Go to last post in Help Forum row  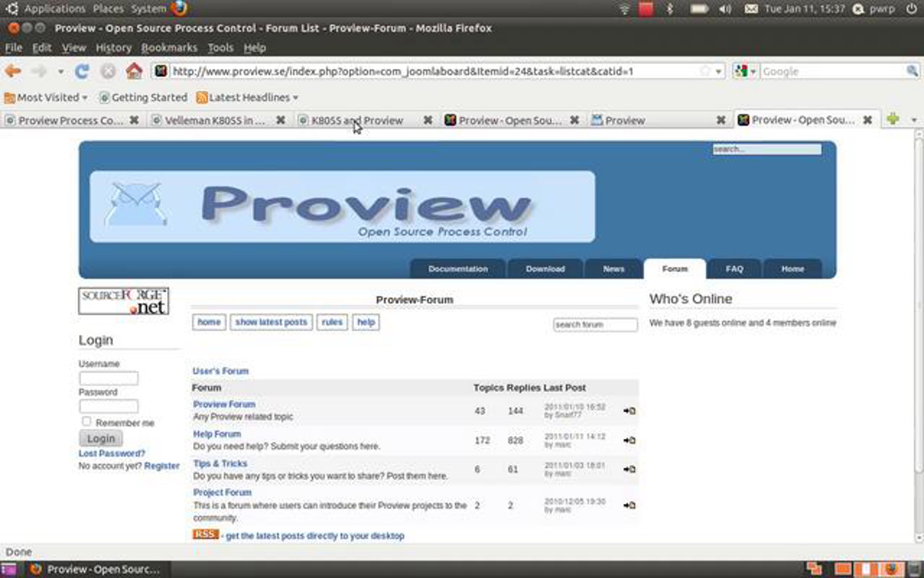pos(629,440)
